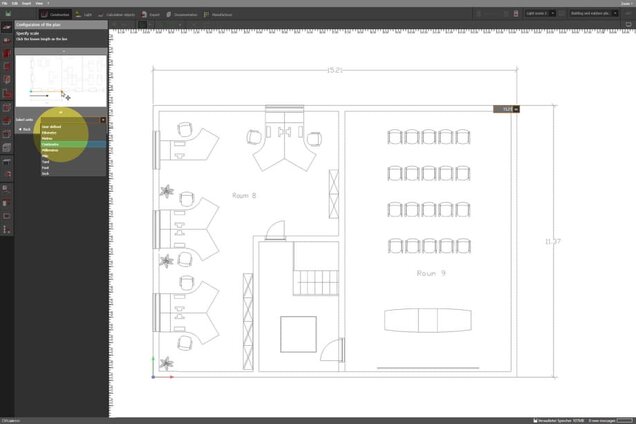The width and height of the screenshot is (636, 424).
Task: Collapse the Specify scale preview section
Action: [62, 50]
